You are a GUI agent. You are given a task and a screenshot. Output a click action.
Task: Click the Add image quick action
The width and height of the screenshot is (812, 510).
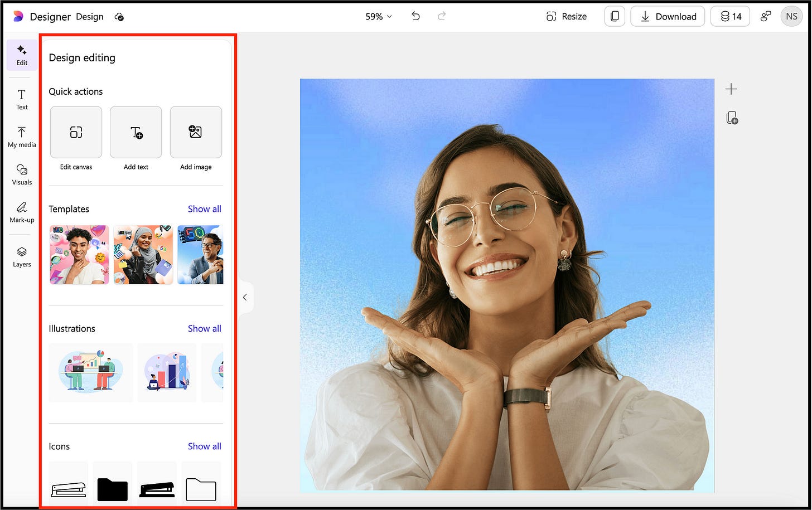(x=196, y=132)
